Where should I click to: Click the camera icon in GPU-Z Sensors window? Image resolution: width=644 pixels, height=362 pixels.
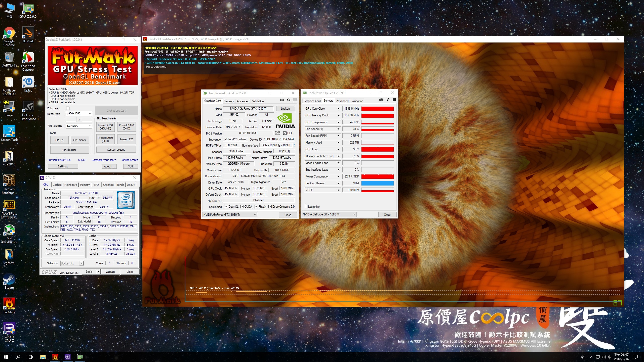[381, 100]
